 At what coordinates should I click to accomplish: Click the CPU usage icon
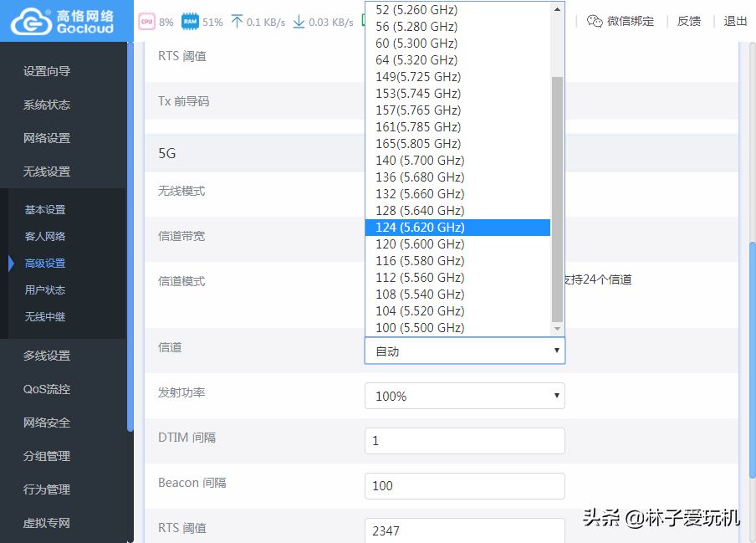[146, 21]
